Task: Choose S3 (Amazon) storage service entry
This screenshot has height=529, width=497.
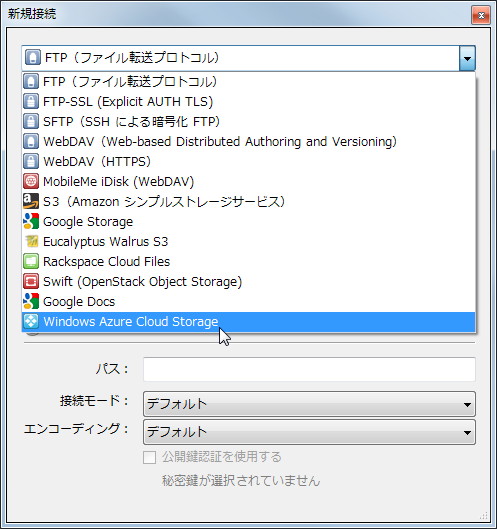Action: [249, 201]
